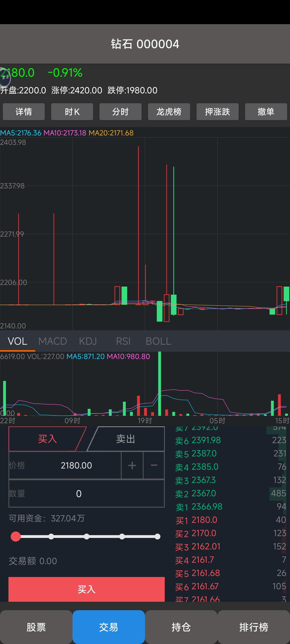Tap the -0.91% change percentage
The image size is (290, 644).
coord(65,73)
